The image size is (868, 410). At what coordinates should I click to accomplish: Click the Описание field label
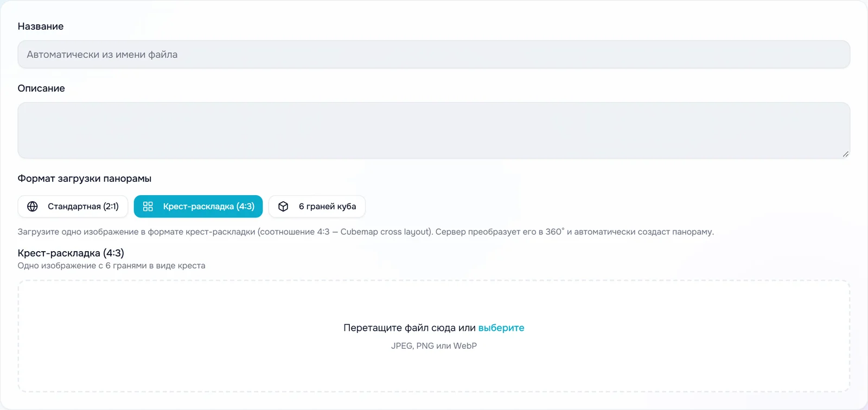[41, 88]
